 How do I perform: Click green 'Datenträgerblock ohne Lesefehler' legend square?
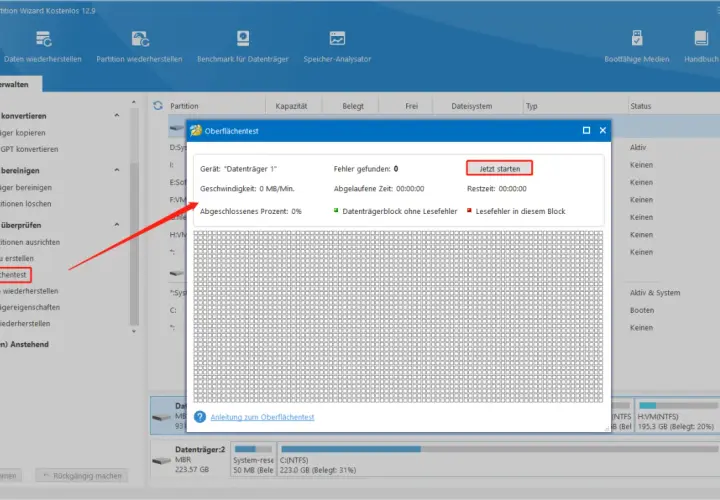tap(336, 210)
